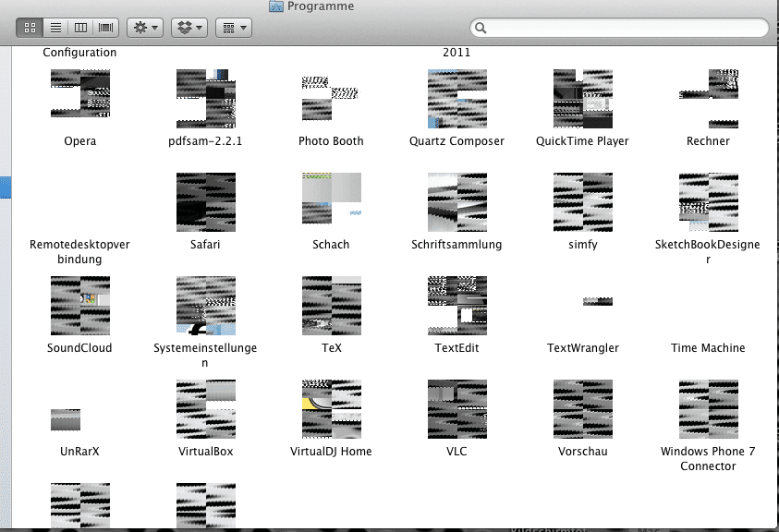Select the TextWrangler icon fragment
This screenshot has width=779, height=532.
pos(598,301)
